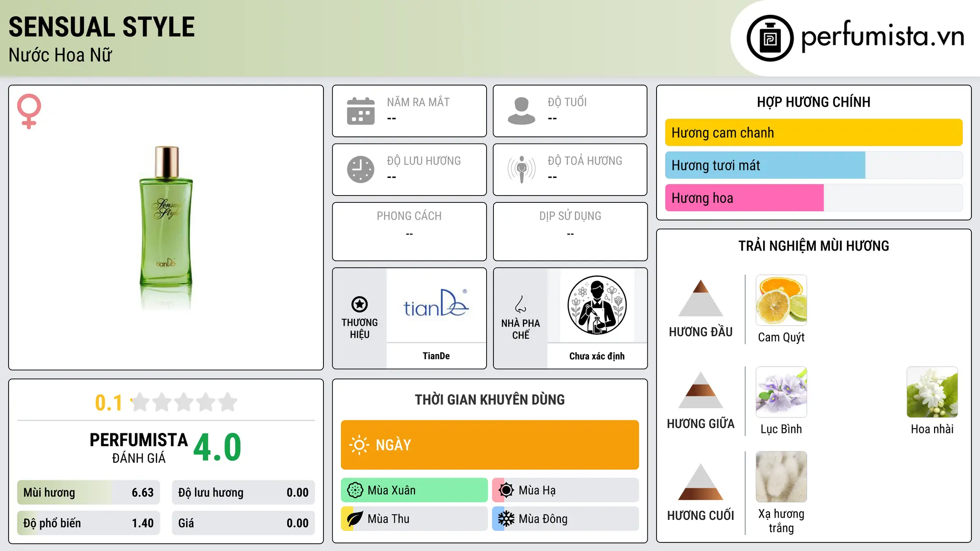Click the perfumer illustration icon
This screenshot has height=551, width=980.
pyautogui.click(x=597, y=305)
